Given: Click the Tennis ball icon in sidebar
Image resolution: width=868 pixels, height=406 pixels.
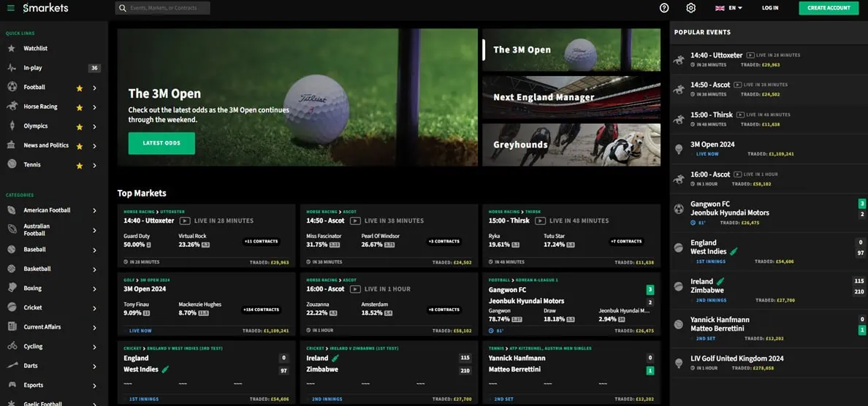Looking at the screenshot, I should (x=12, y=164).
